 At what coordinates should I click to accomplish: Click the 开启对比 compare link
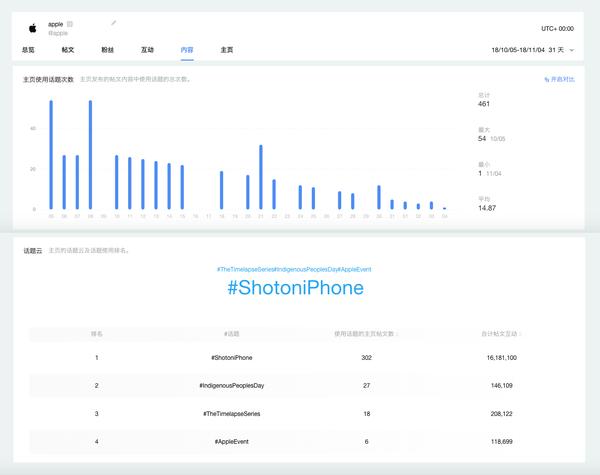[559, 79]
